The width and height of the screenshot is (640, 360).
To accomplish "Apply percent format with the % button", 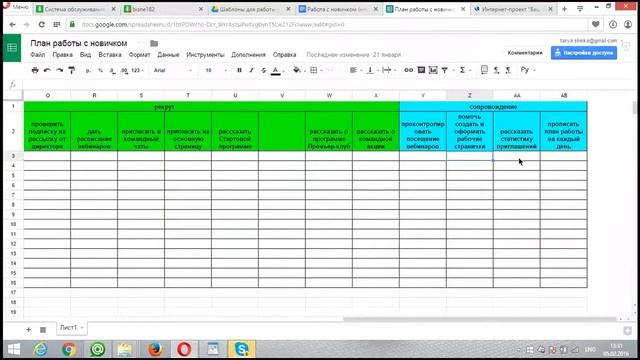I will 100,70.
